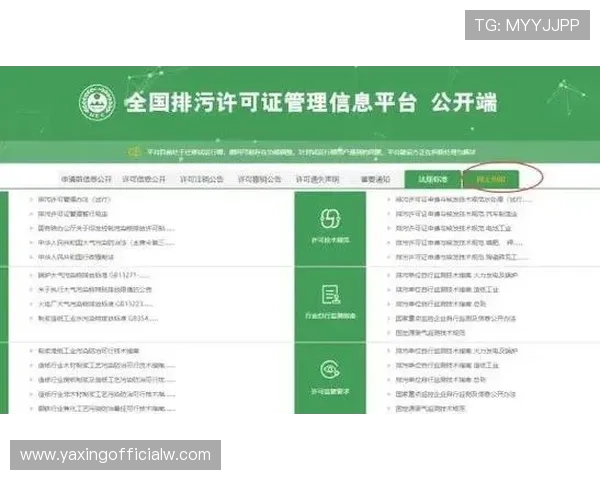
Task: View the 重要通知 tab
Action: tap(375, 179)
